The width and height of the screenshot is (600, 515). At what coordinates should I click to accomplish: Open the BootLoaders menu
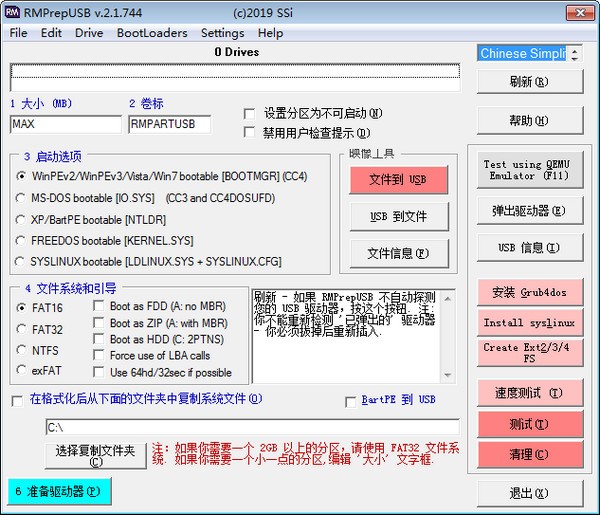pos(152,33)
